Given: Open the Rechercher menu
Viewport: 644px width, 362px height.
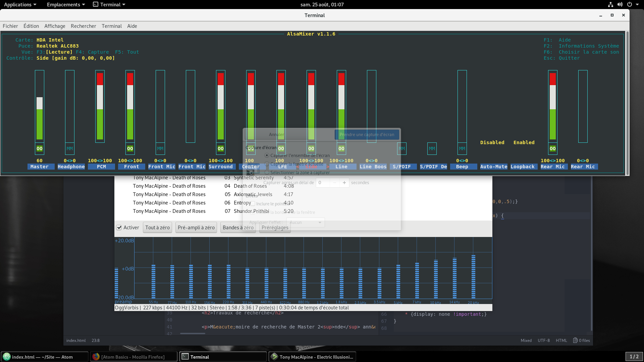Looking at the screenshot, I should point(83,26).
